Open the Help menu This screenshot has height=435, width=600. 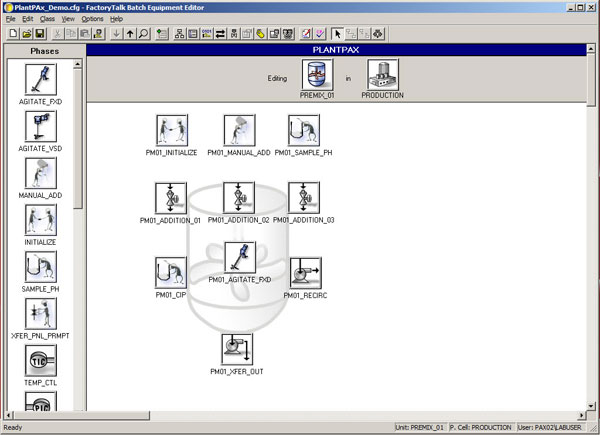click(116, 19)
